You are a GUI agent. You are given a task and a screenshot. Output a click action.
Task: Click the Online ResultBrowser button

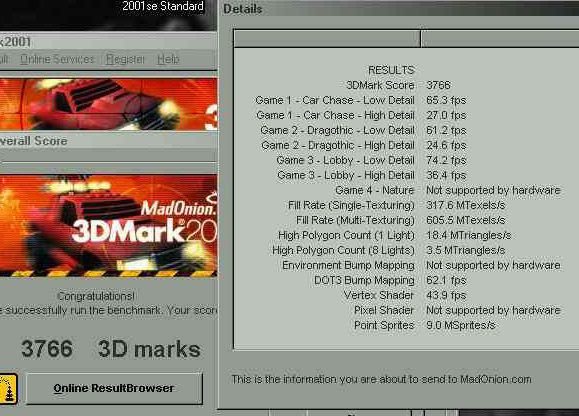click(114, 388)
